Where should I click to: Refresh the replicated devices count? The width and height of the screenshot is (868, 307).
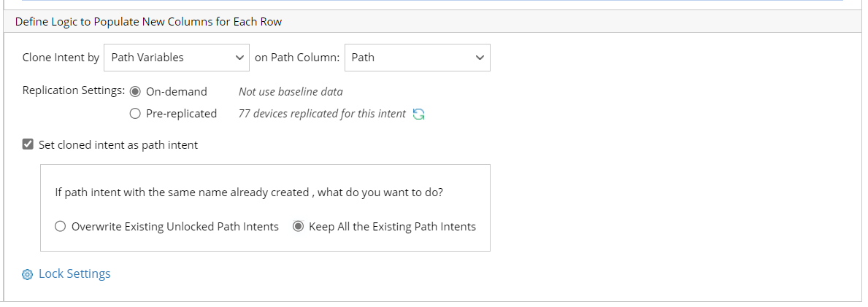pyautogui.click(x=418, y=114)
